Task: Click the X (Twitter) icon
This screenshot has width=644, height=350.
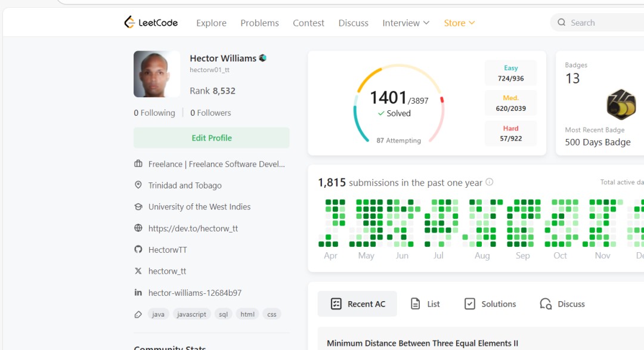Action: click(x=138, y=271)
